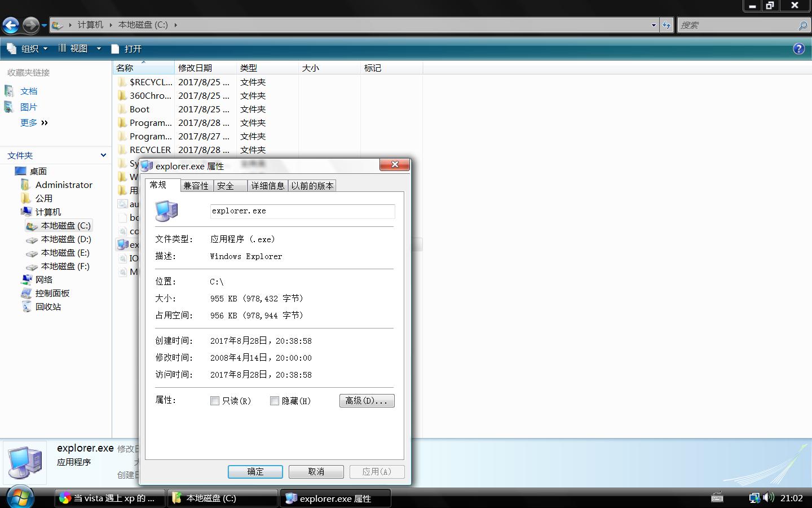Confirm with the OK (确定) button
This screenshot has width=812, height=508.
coord(255,472)
